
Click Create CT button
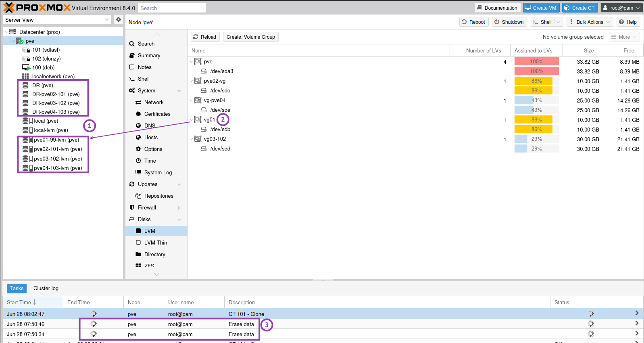pos(579,8)
